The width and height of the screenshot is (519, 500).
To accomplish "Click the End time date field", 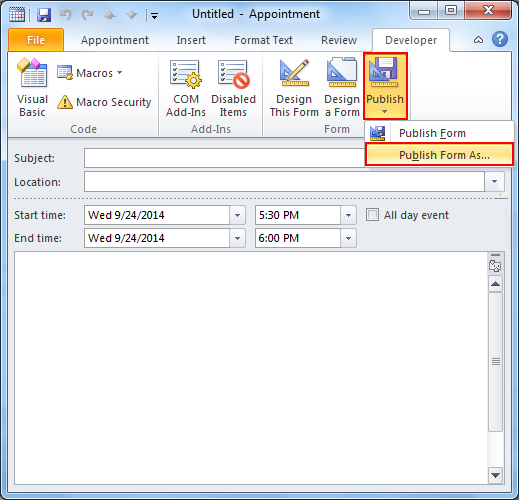I will [x=157, y=238].
